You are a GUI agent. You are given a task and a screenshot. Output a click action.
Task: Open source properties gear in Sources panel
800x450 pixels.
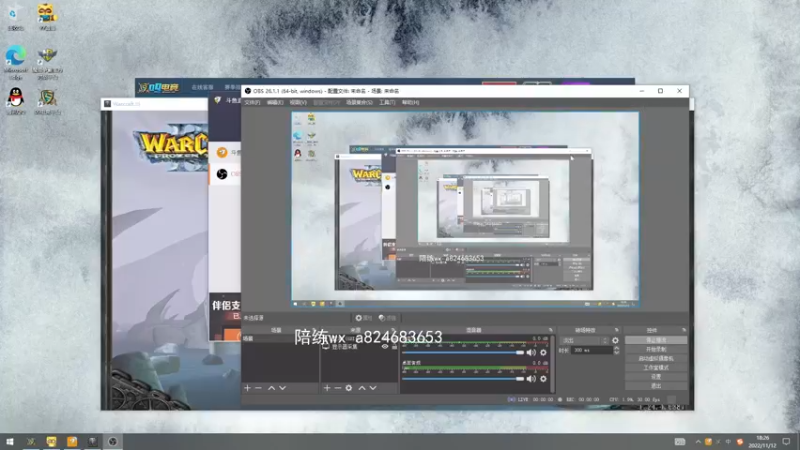[348, 388]
